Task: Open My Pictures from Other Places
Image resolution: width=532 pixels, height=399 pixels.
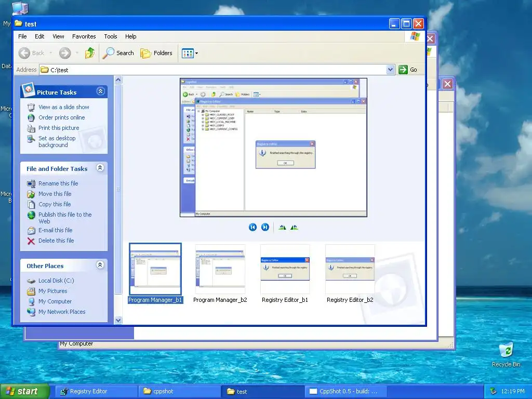Action: pos(52,291)
